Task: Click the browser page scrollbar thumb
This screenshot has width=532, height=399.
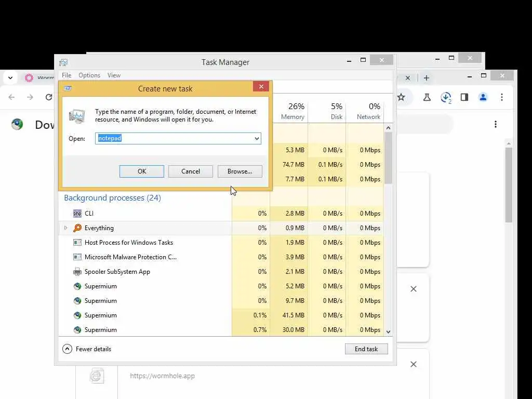Action: coord(509,185)
